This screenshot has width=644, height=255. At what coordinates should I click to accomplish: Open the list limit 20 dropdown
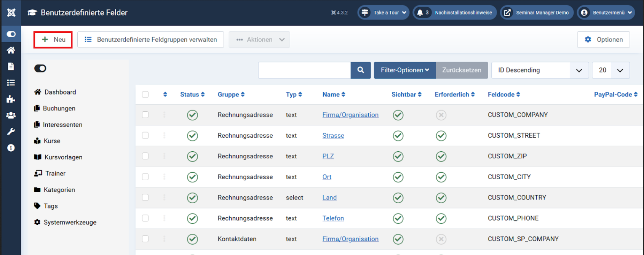610,70
